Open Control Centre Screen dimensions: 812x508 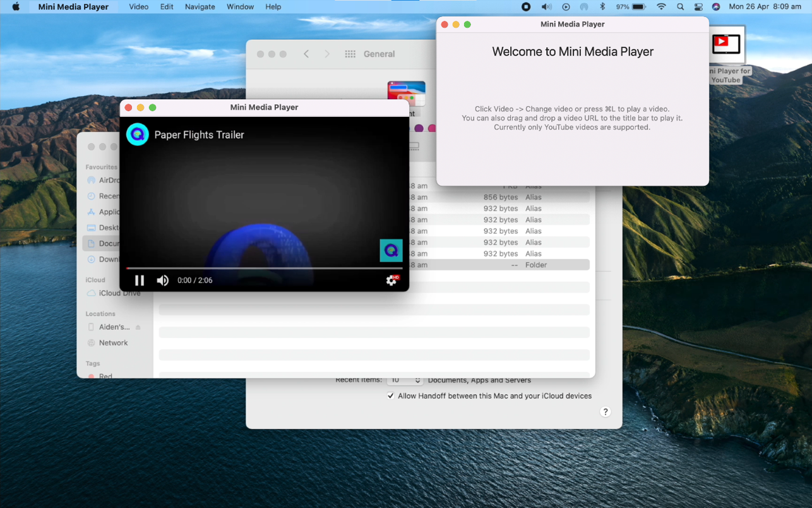698,7
